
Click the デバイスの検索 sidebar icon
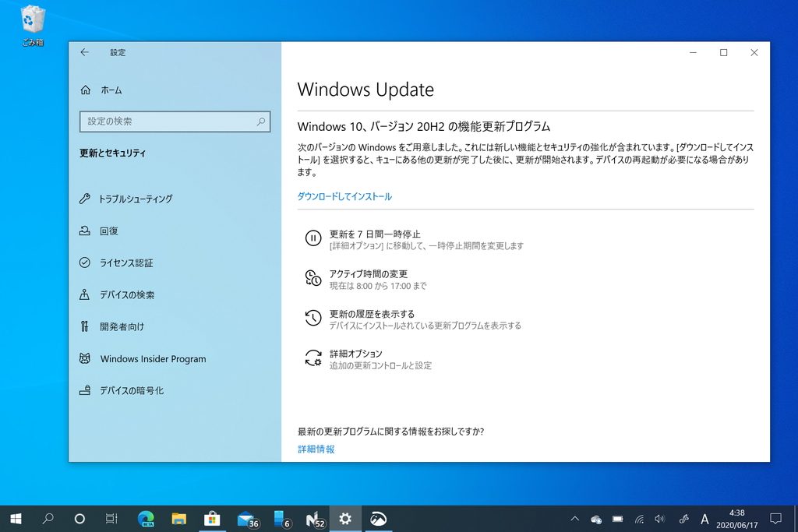tap(86, 294)
